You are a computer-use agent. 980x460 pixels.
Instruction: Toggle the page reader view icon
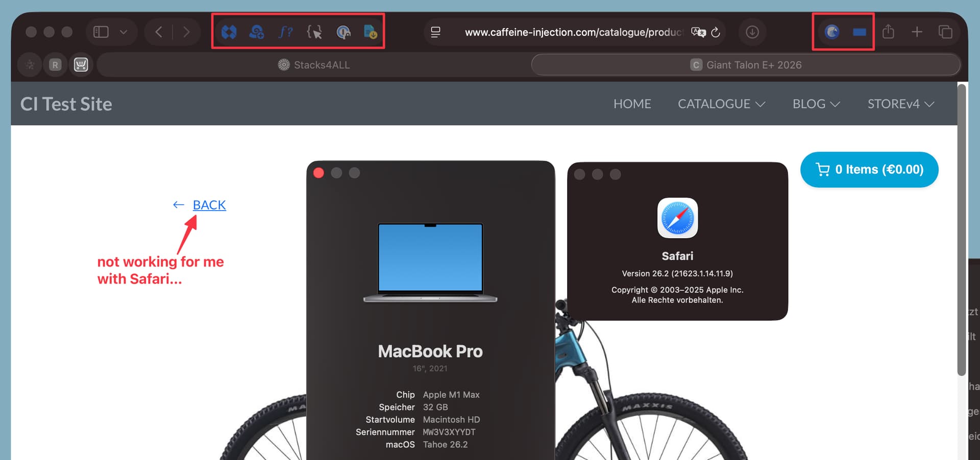[x=435, y=32]
